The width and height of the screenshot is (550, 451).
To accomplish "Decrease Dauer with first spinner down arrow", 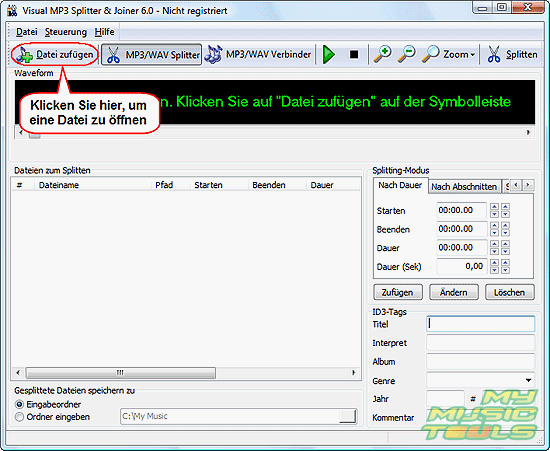I will (495, 251).
